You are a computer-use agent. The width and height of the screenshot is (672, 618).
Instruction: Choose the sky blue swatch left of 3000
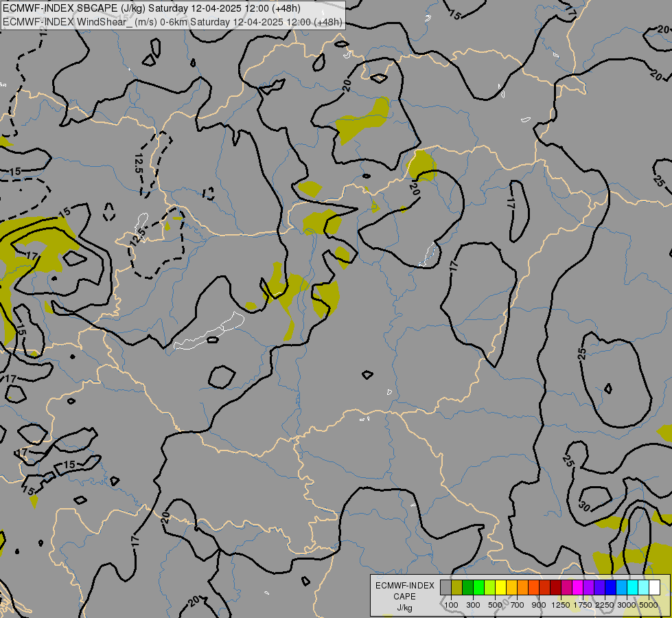click(622, 588)
